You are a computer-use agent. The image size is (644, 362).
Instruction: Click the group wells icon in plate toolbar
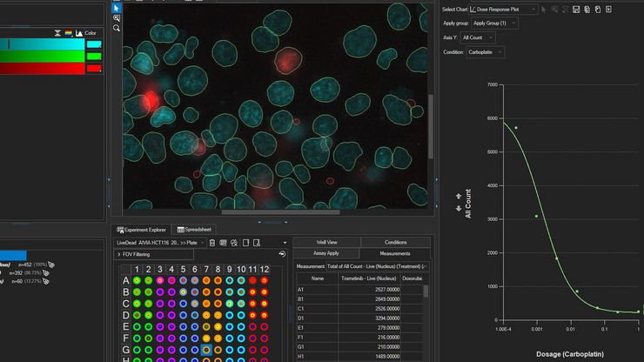pos(234,243)
